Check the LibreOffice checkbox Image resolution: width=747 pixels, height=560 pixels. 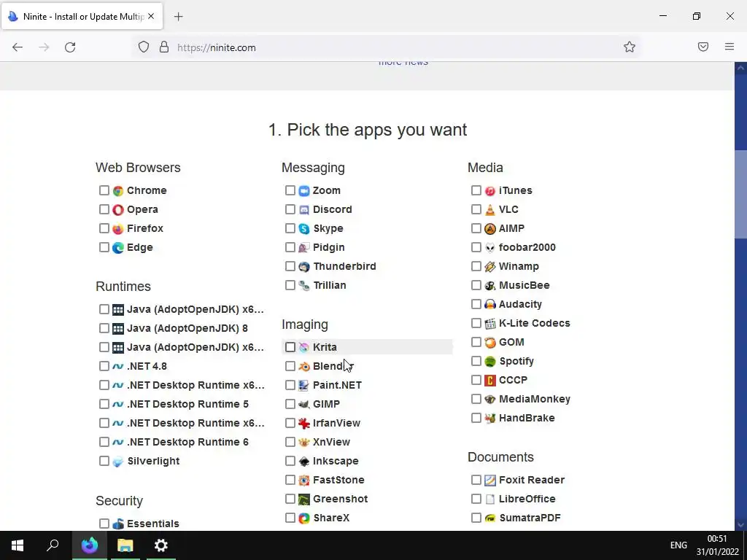[x=476, y=499]
